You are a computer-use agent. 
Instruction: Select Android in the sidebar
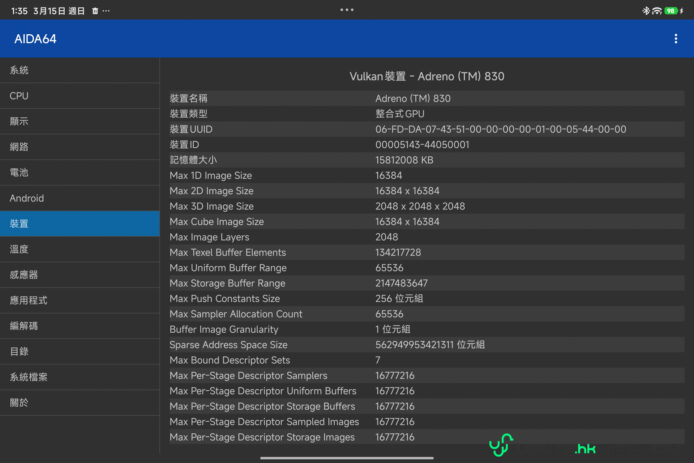click(80, 198)
